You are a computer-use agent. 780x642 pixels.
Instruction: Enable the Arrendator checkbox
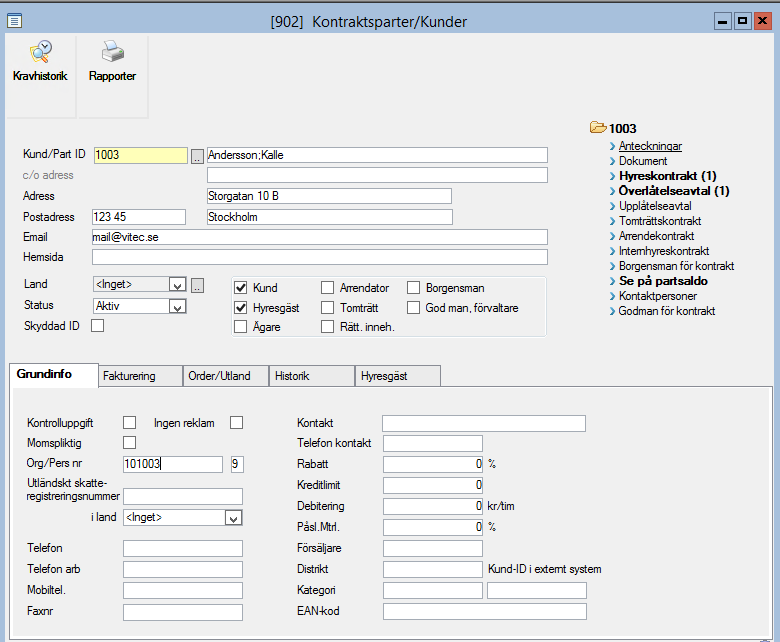point(327,287)
